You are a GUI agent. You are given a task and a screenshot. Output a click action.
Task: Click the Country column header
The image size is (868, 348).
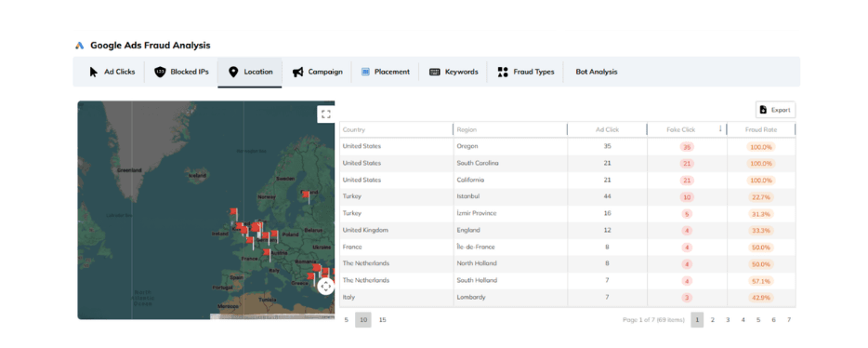pyautogui.click(x=396, y=129)
